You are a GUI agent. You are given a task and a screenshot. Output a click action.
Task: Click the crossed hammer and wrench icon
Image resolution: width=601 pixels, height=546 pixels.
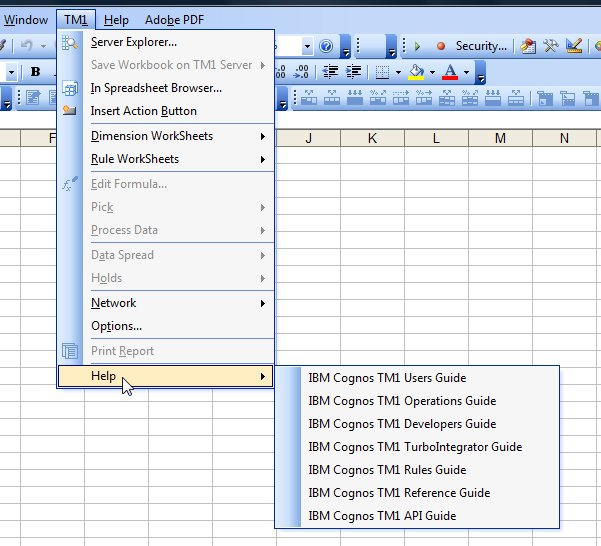point(551,46)
